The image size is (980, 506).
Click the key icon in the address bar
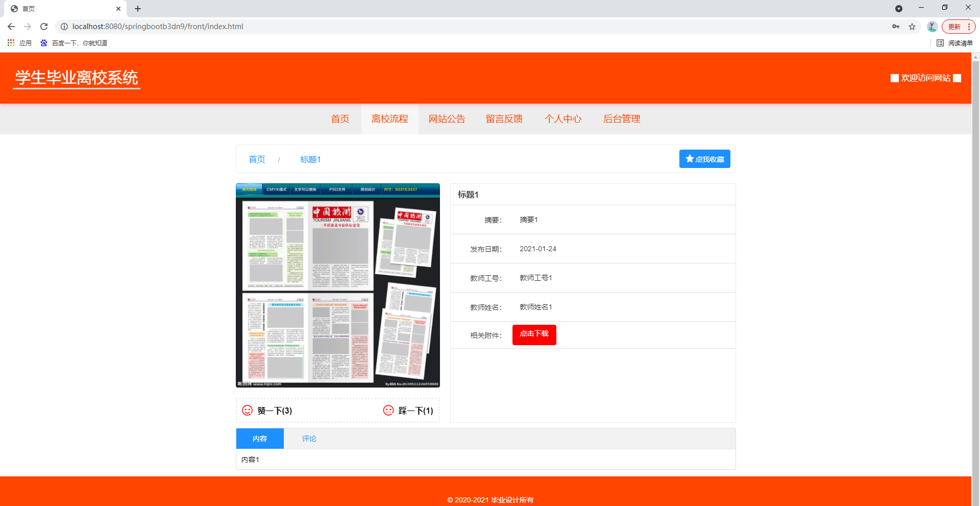coord(896,27)
